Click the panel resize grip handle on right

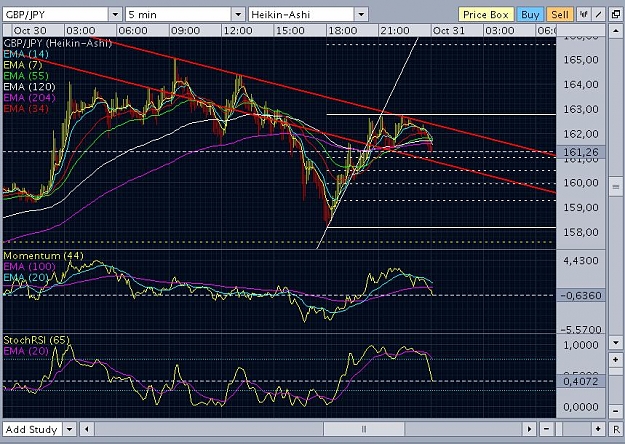click(615, 187)
